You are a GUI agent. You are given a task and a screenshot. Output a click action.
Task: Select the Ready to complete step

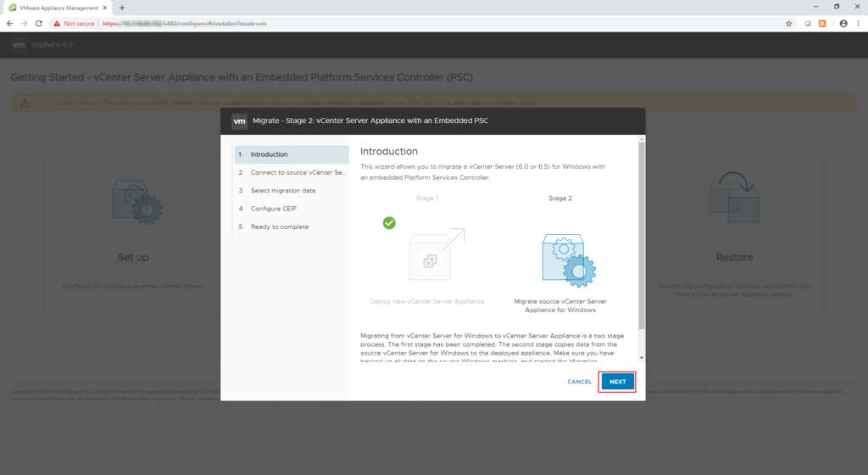292,226
